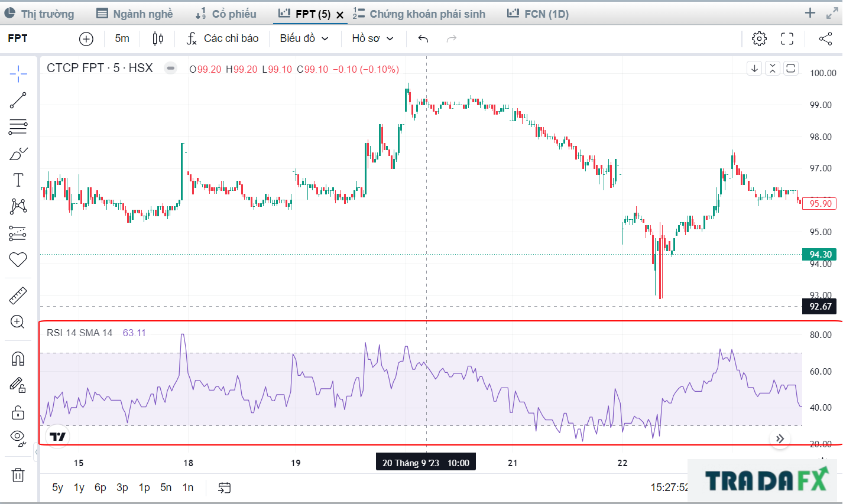843x504 pixels.
Task: Enter fullscreen mode
Action: click(787, 39)
